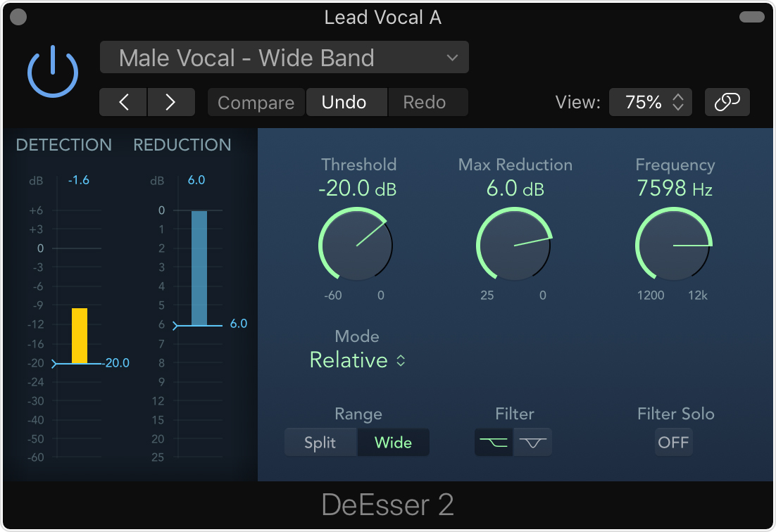This screenshot has height=532, width=776.
Task: Click the -1.6 Detection peak readout
Action: click(79, 180)
